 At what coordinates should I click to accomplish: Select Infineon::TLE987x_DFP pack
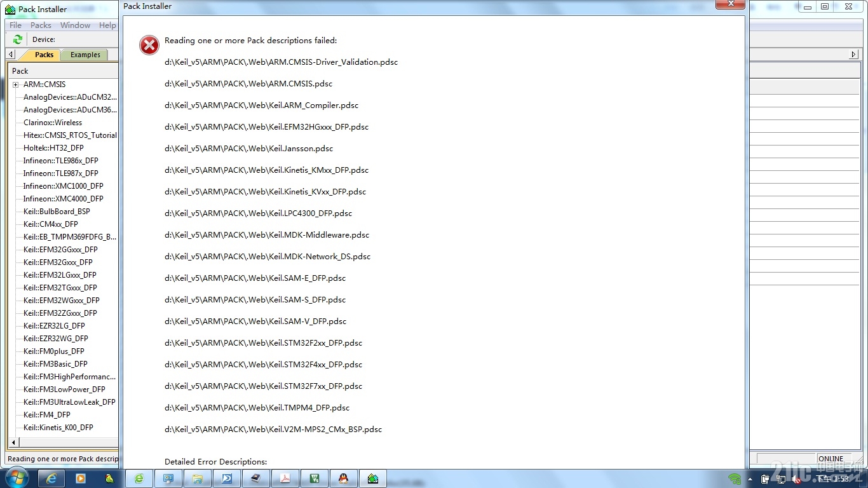click(x=61, y=173)
